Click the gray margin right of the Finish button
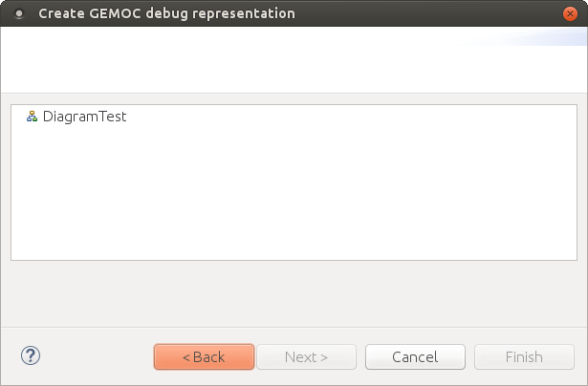Image resolution: width=588 pixels, height=386 pixels. [580, 356]
